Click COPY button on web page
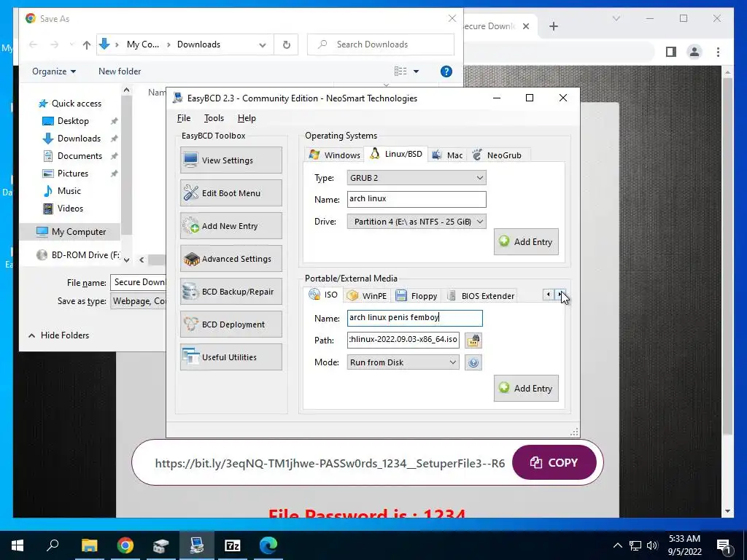This screenshot has height=560, width=747. pyautogui.click(x=554, y=462)
